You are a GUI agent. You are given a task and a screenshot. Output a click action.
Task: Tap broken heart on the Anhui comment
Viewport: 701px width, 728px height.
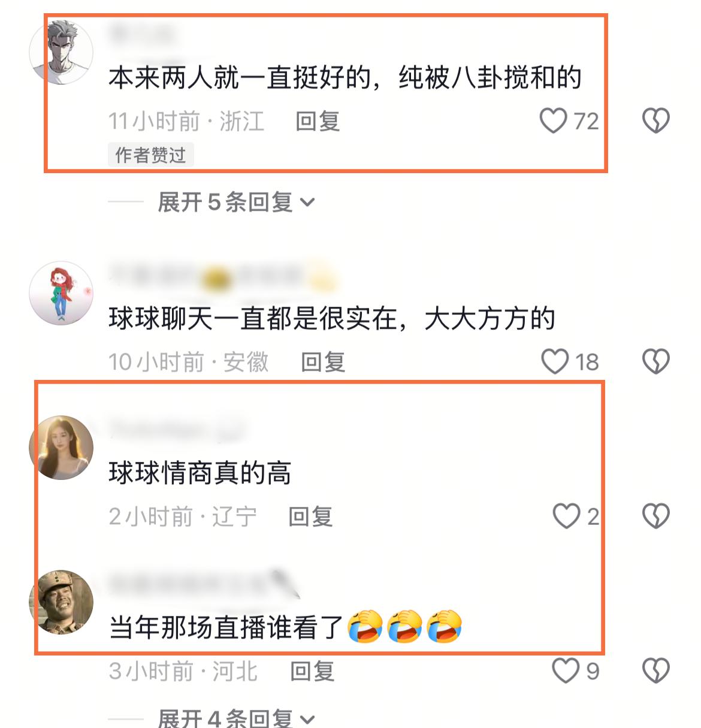coord(655,361)
